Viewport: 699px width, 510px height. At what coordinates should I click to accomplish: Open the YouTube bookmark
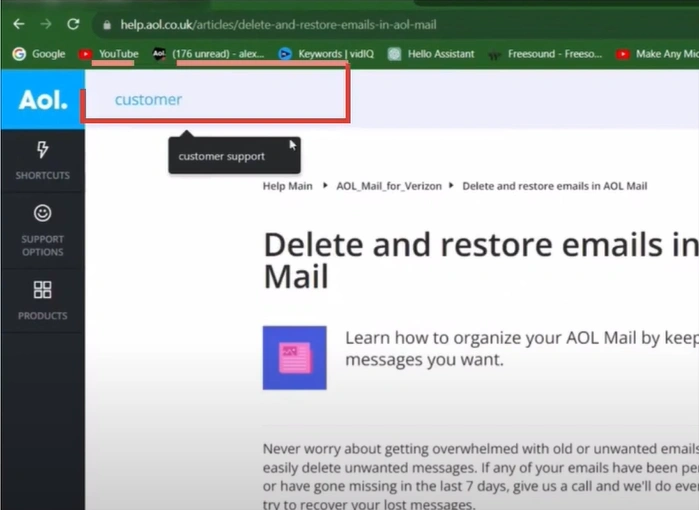(108, 54)
